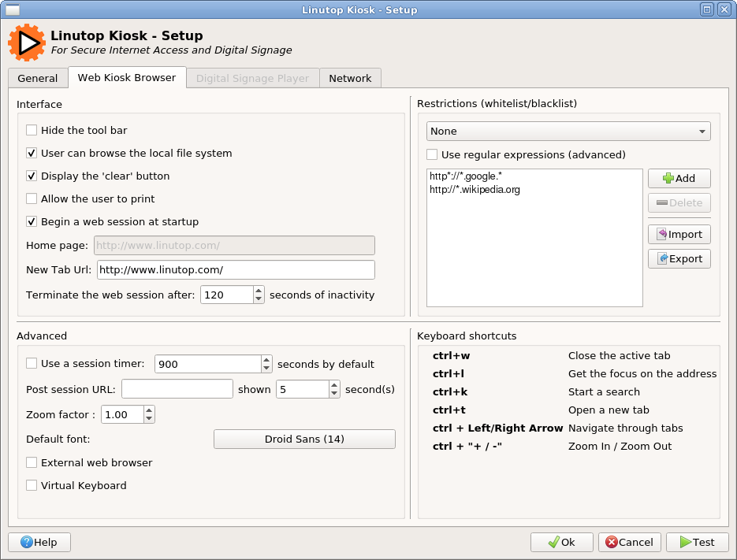Cancel setup with the red X button

[x=629, y=542]
